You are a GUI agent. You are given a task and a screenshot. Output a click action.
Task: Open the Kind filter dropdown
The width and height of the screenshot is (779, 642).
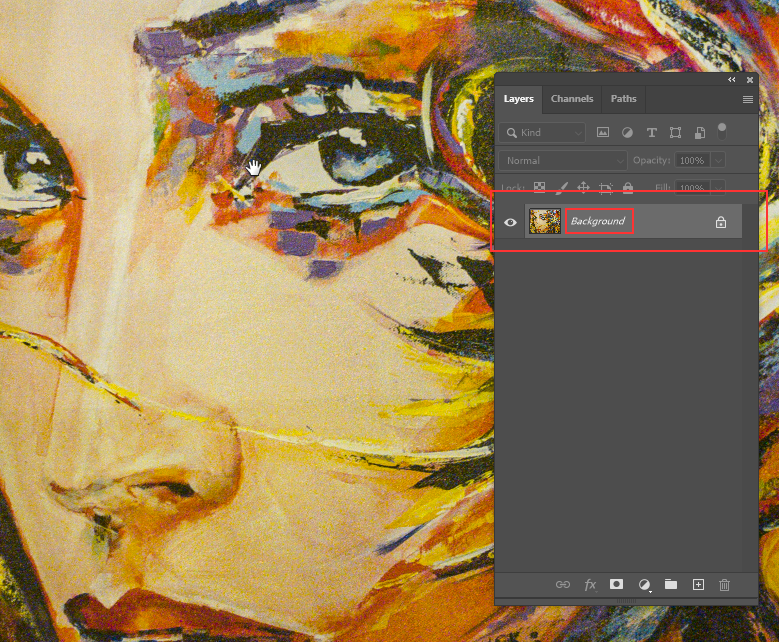click(543, 133)
